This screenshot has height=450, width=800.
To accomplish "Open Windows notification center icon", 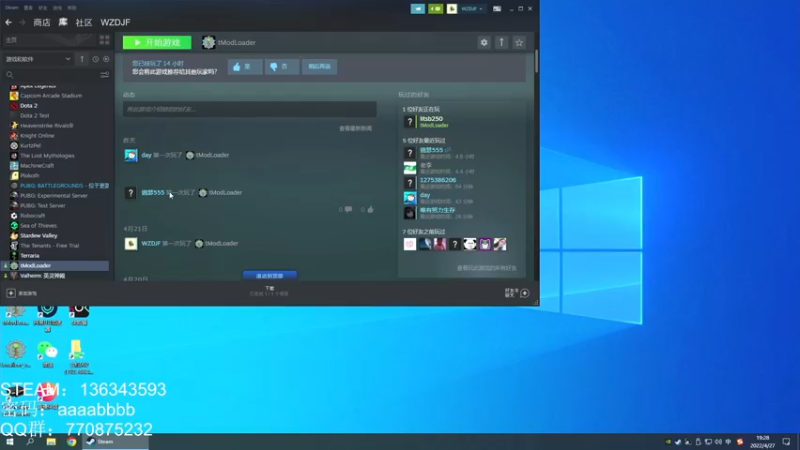I will click(786, 442).
